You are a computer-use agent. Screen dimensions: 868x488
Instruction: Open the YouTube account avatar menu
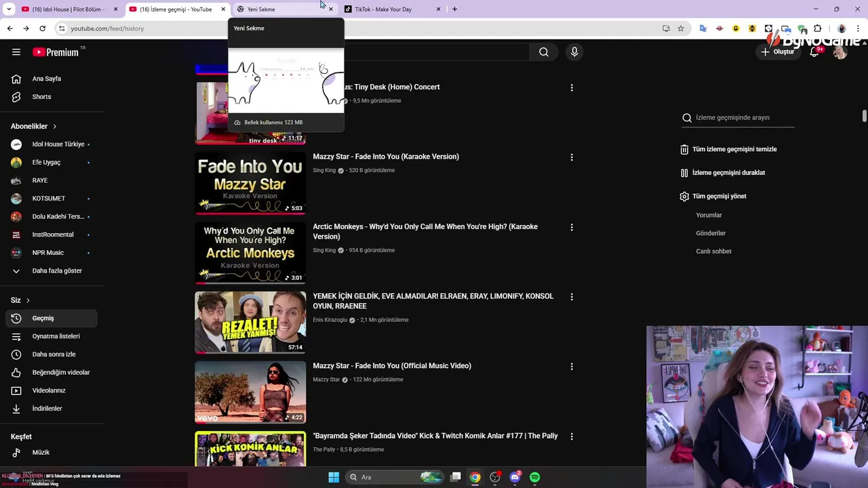pos(840,52)
